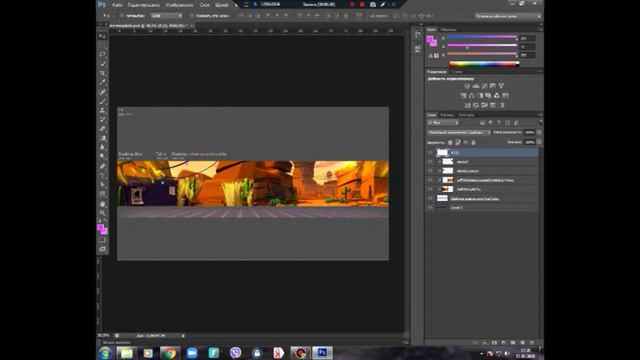Open the Слои menu
The width and height of the screenshot is (640, 360).
coord(204,5)
